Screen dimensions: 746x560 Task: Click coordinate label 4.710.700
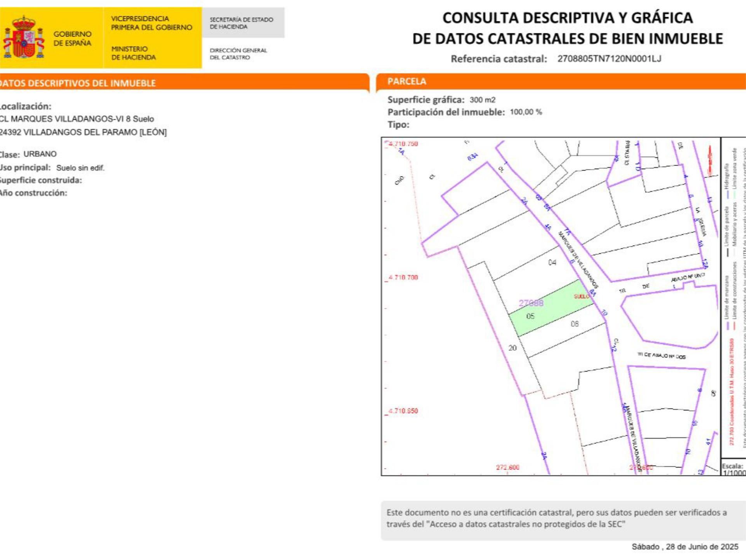[x=403, y=277]
